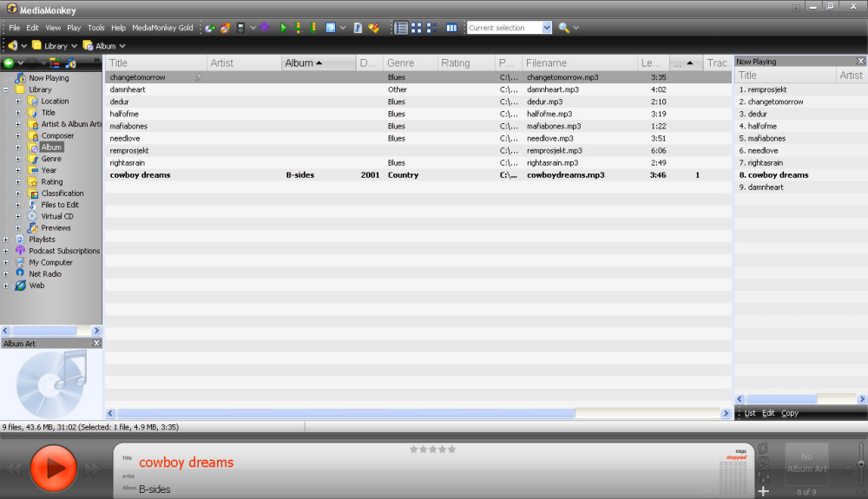Click the Previous track button in player
Image resolution: width=868 pixels, height=499 pixels.
[14, 469]
